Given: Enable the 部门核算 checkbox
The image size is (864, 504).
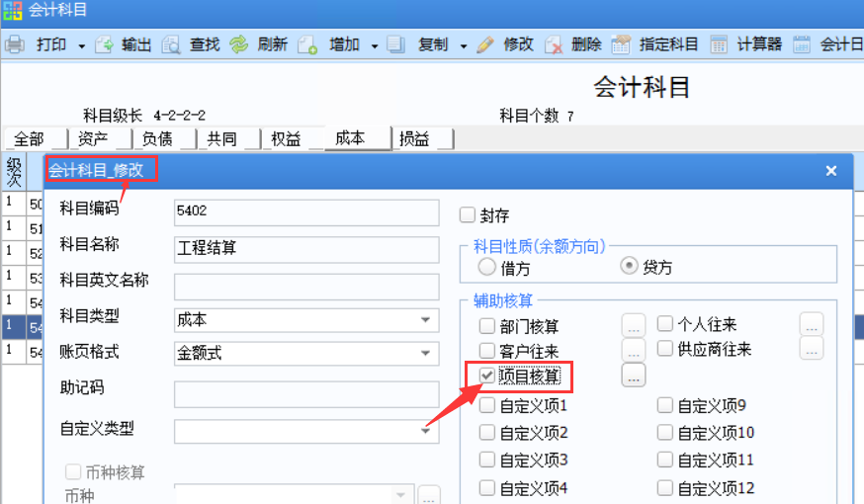Looking at the screenshot, I should 487,325.
